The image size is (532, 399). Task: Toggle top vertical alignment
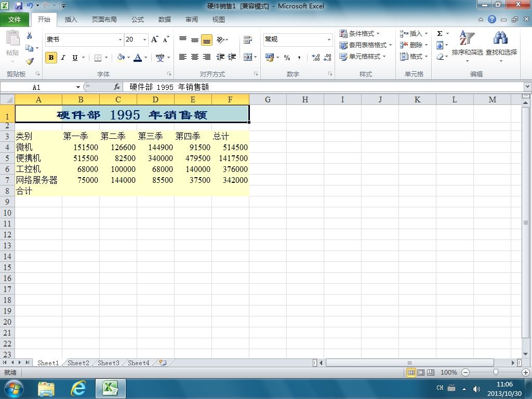click(183, 39)
